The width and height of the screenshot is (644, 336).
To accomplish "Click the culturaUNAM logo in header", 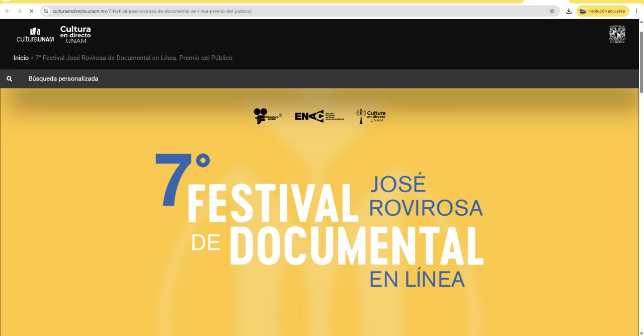I will pos(35,35).
